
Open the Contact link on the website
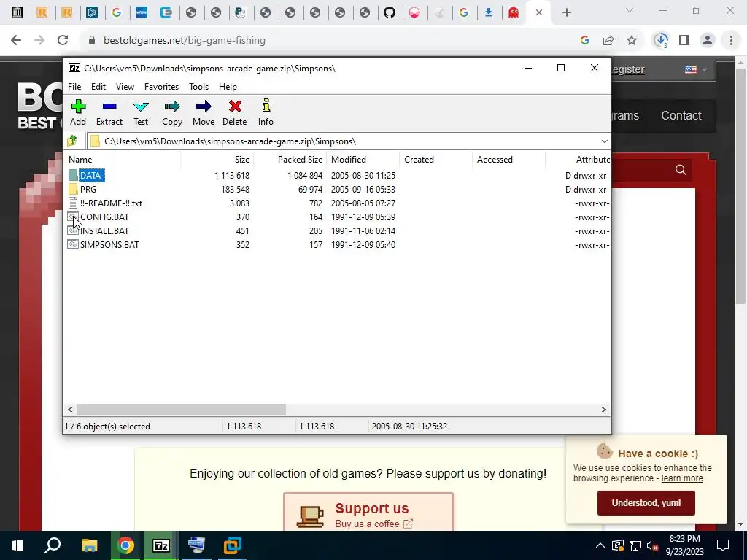click(x=681, y=115)
